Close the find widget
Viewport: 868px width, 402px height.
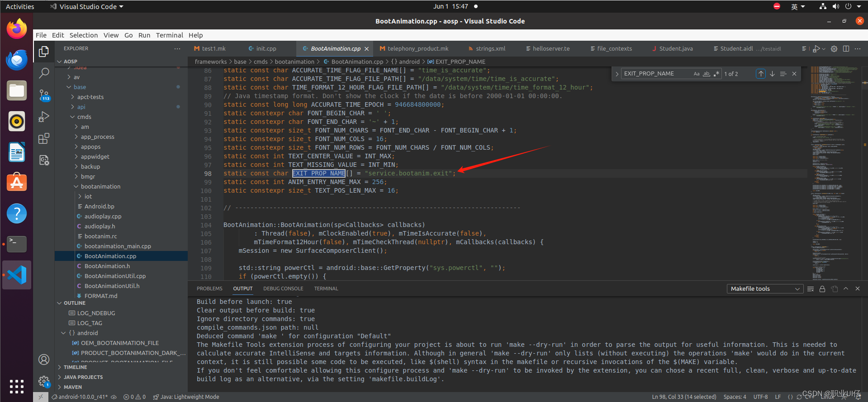point(794,74)
